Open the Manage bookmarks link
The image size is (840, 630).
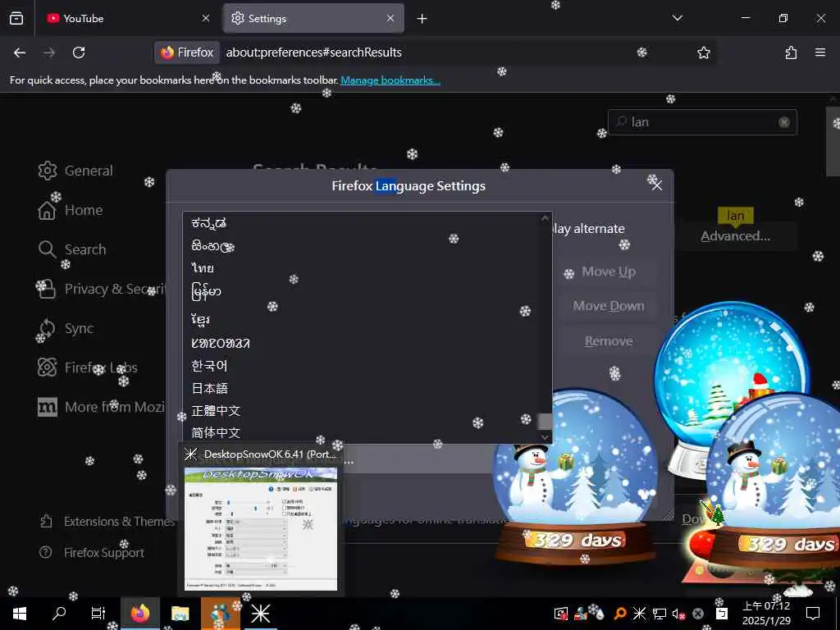pos(390,80)
